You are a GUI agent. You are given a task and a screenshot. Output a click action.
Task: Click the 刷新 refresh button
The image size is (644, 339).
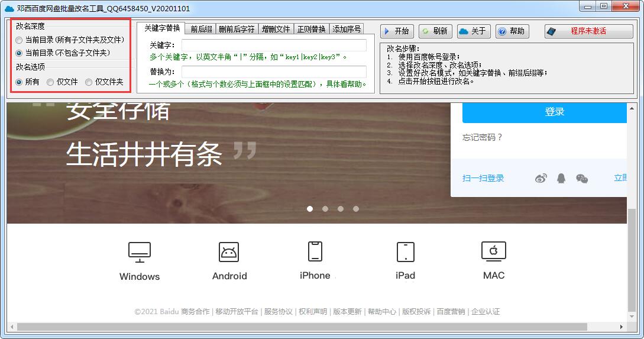tap(435, 31)
